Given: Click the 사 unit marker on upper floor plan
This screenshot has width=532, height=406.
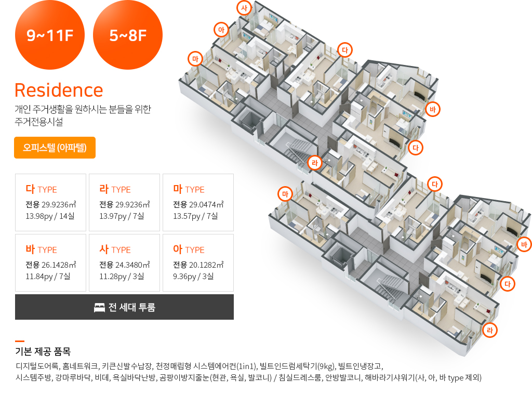Looking at the screenshot, I should pos(244,8).
